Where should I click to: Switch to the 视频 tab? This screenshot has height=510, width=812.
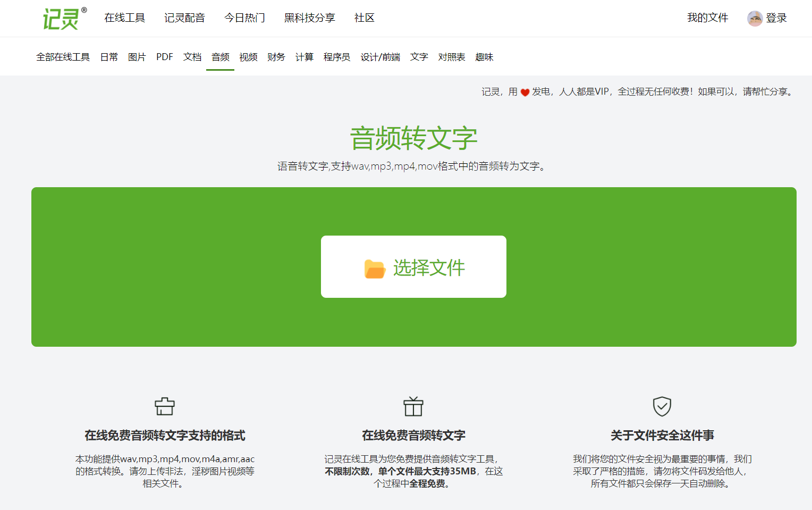[248, 57]
